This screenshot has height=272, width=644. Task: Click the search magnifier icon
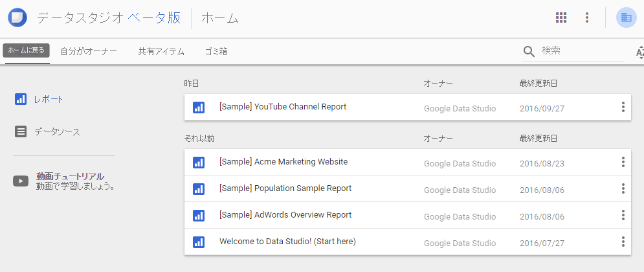tap(529, 51)
